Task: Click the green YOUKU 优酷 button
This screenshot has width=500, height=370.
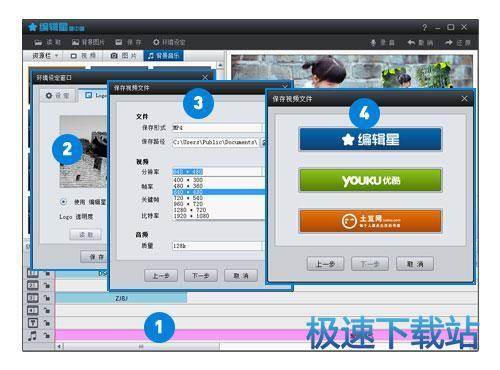Action: tap(370, 180)
